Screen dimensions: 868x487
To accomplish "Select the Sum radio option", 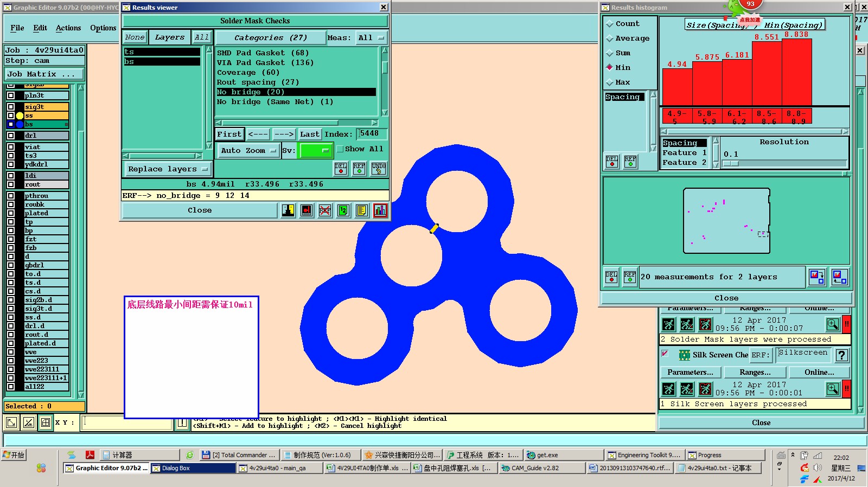I will tap(610, 53).
